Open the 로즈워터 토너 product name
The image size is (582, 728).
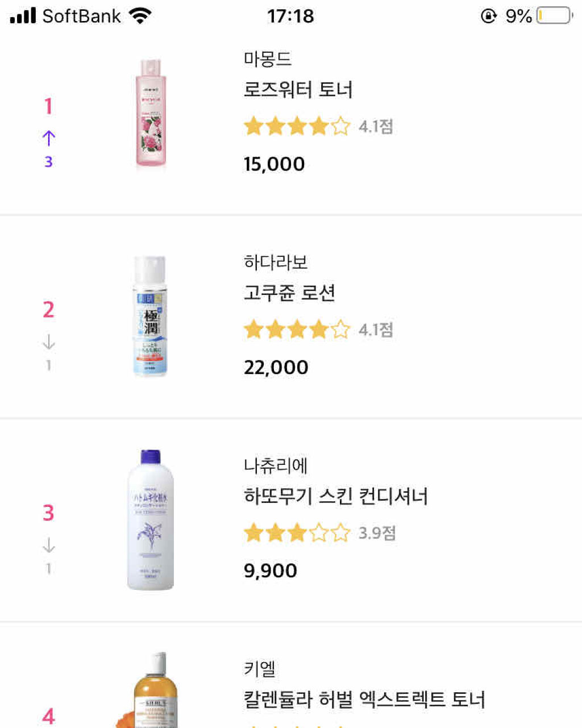tap(298, 90)
